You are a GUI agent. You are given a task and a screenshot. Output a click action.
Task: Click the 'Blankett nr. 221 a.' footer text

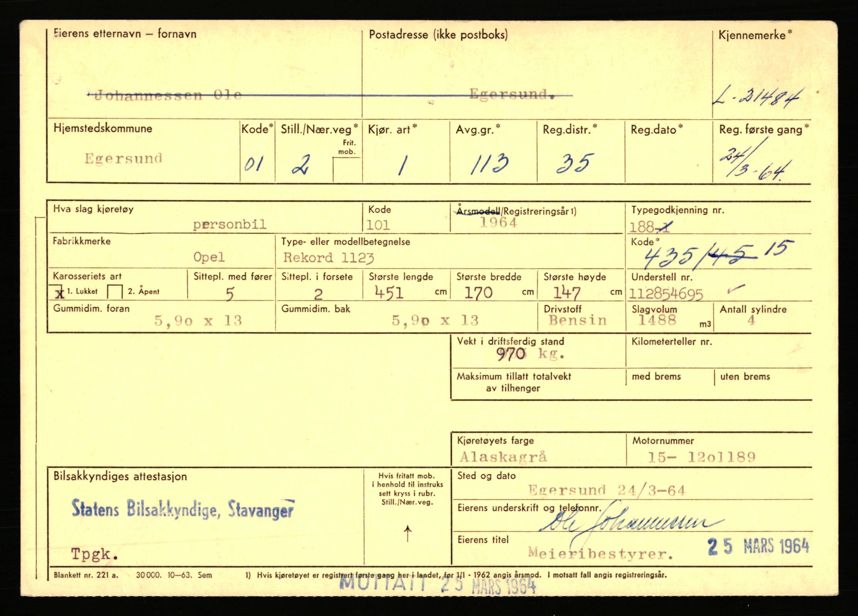point(86,575)
